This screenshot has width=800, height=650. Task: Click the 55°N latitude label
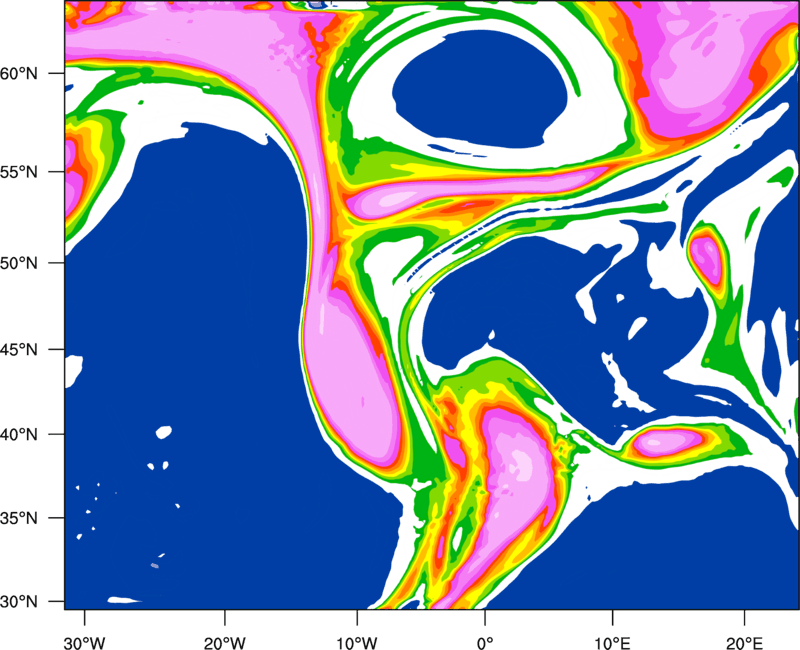tap(19, 172)
